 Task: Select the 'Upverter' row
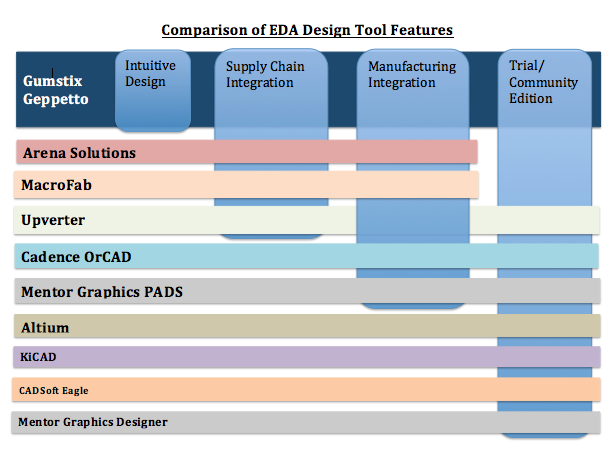tap(307, 220)
